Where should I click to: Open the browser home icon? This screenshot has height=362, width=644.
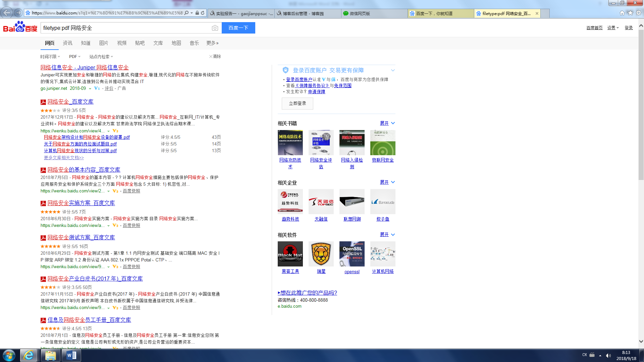622,13
